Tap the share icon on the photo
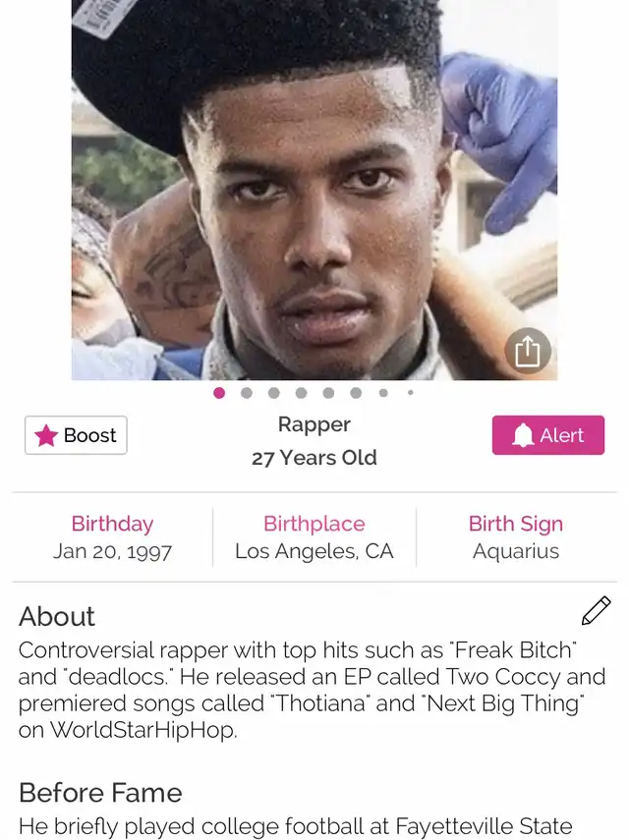Image resolution: width=629 pixels, height=840 pixels. [527, 351]
